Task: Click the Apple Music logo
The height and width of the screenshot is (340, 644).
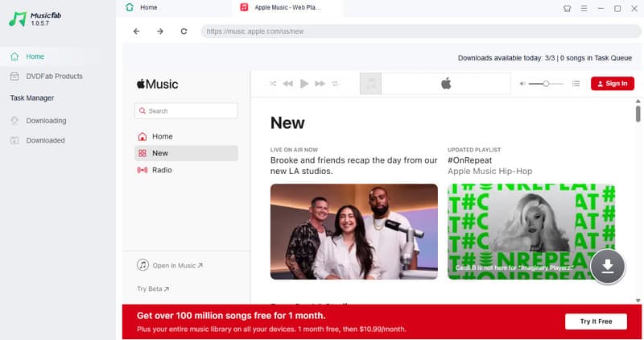Action: pos(157,84)
